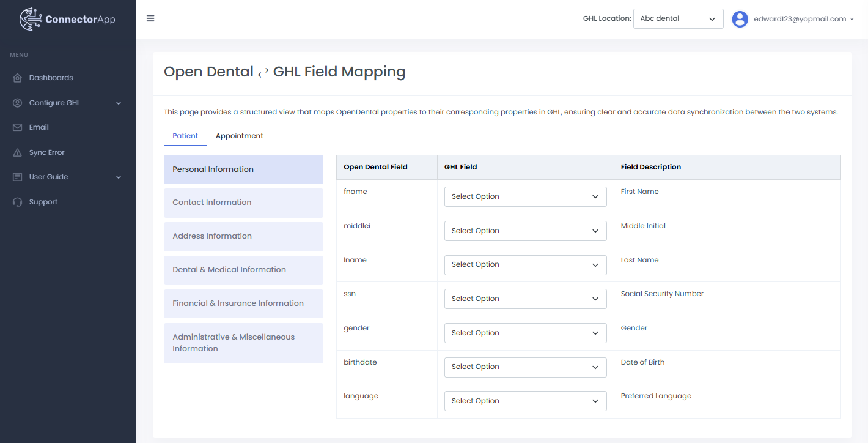Click the User Guide document icon
The height and width of the screenshot is (443, 868).
17,177
